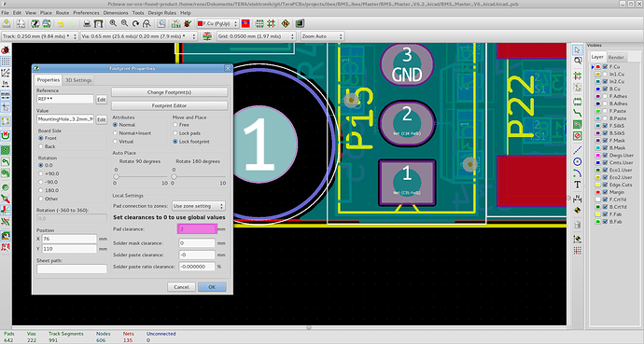Click the zoom out magnifier
The width and height of the screenshot is (644, 344).
[124, 24]
